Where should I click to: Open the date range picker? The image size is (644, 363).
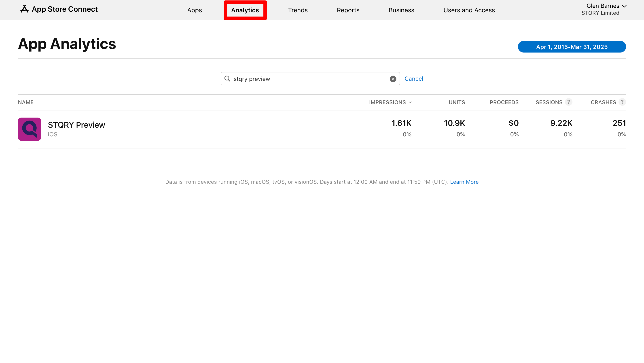pyautogui.click(x=572, y=47)
